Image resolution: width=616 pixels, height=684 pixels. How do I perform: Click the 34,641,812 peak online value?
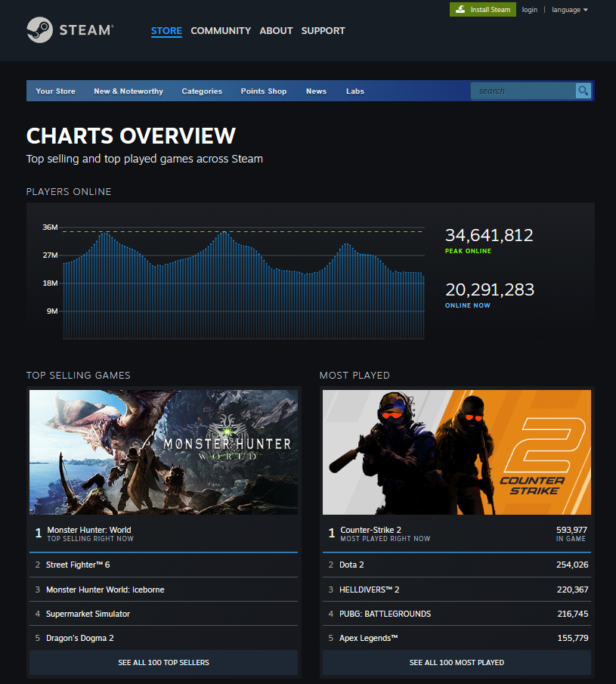[x=489, y=235]
